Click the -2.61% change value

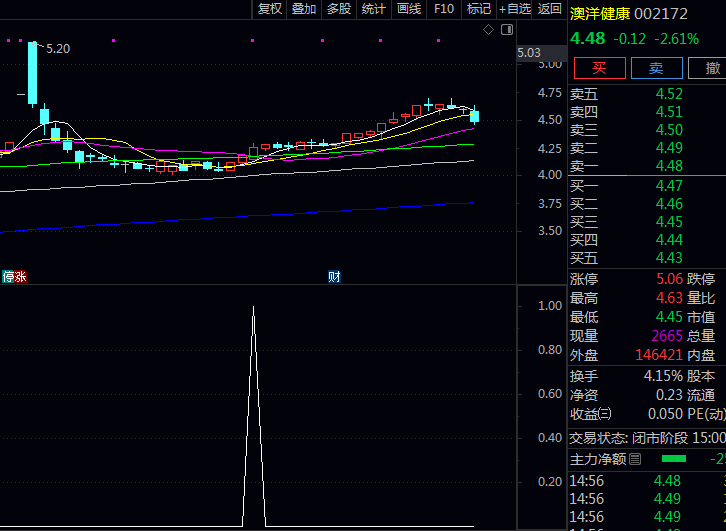(676, 39)
